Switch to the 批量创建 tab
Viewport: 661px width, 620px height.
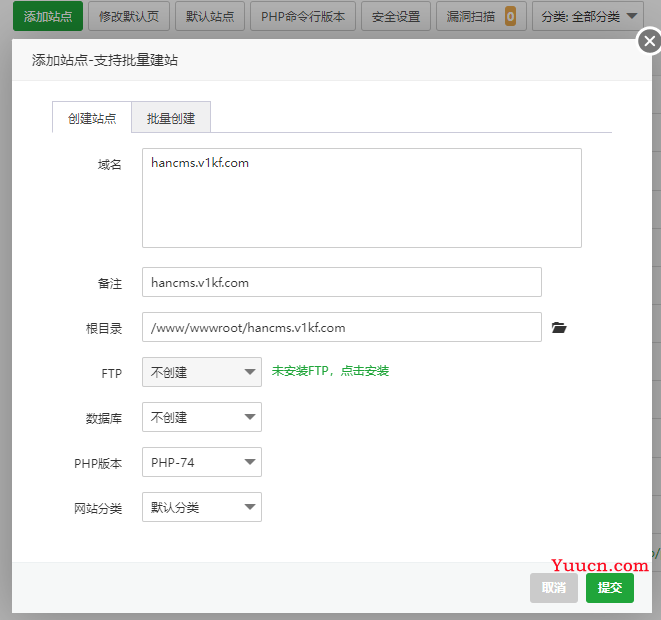tap(171, 118)
